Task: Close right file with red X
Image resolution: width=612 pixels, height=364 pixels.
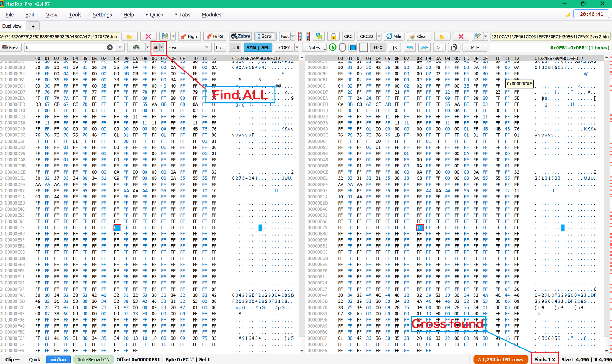Action: [x=461, y=36]
